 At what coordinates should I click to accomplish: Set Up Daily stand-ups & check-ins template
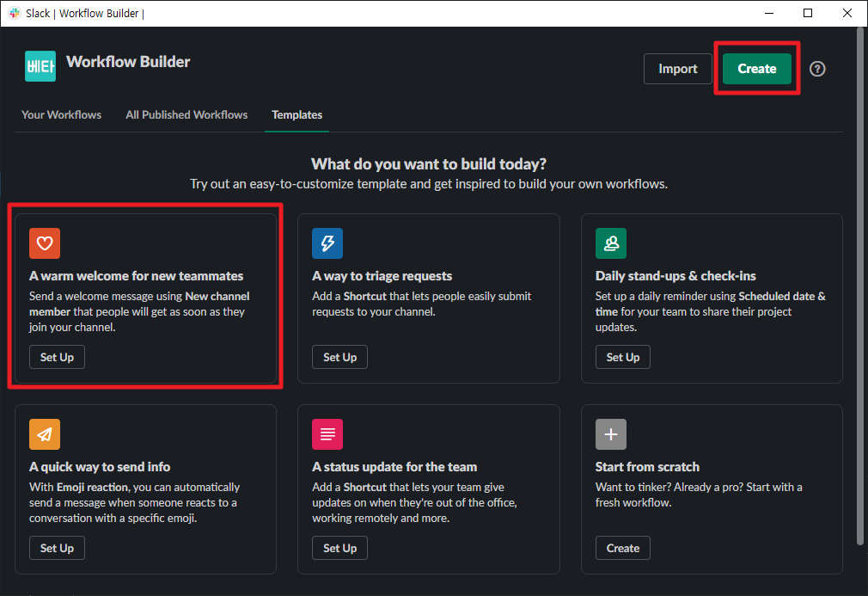coord(623,357)
